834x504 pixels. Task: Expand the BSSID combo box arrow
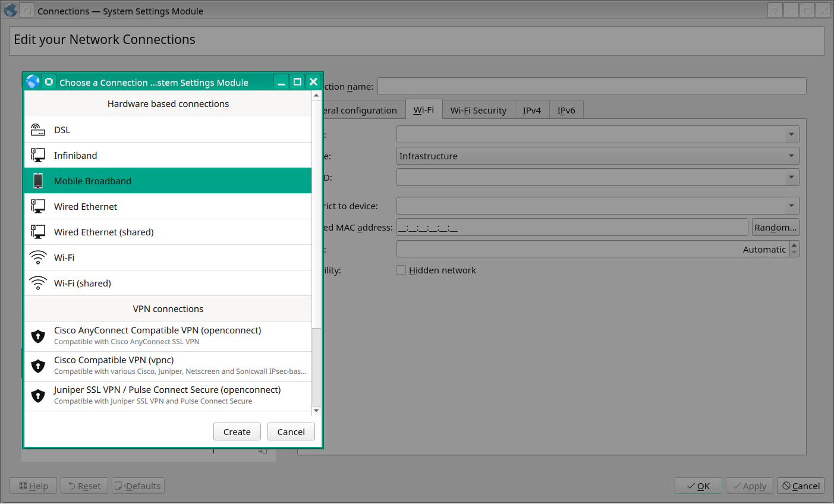coord(792,177)
